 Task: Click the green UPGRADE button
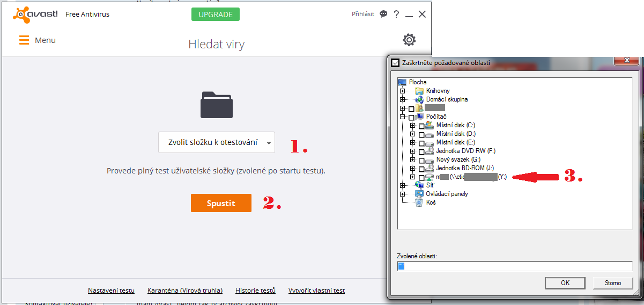click(x=216, y=14)
